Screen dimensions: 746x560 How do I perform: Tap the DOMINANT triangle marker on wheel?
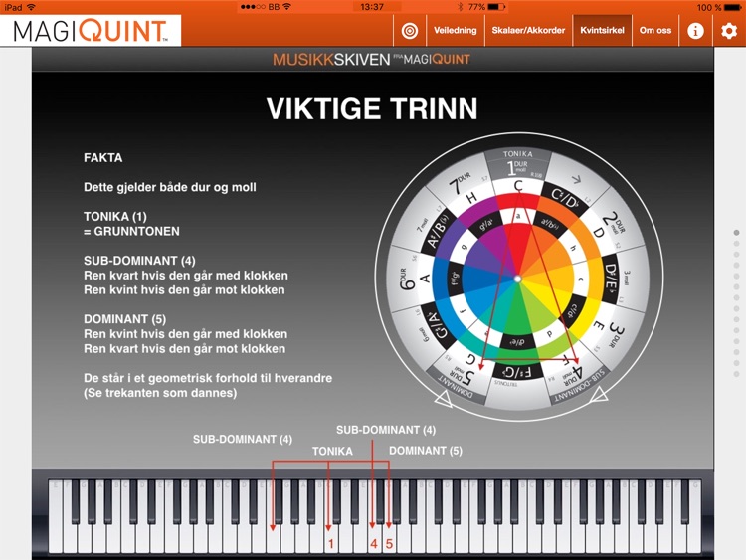tap(444, 398)
